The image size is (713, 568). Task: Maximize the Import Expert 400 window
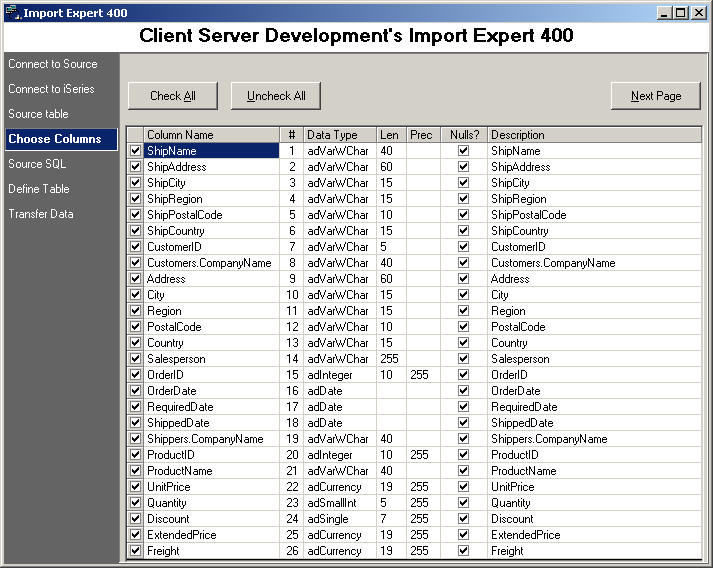point(680,13)
